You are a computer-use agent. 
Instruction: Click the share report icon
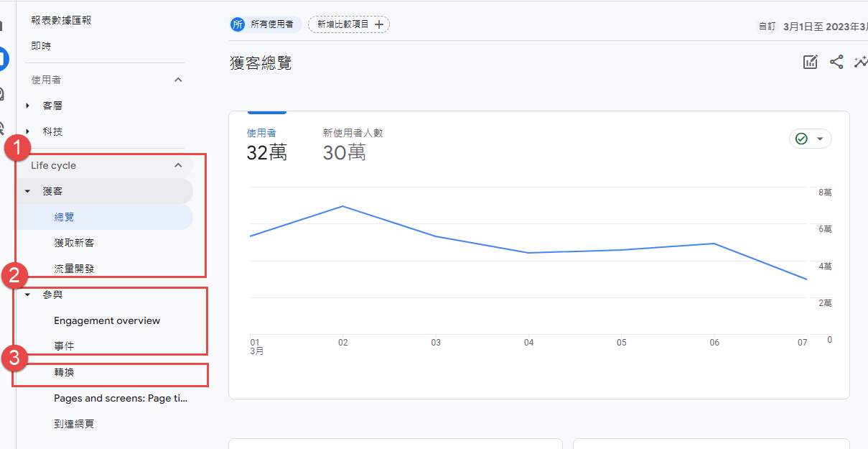836,63
